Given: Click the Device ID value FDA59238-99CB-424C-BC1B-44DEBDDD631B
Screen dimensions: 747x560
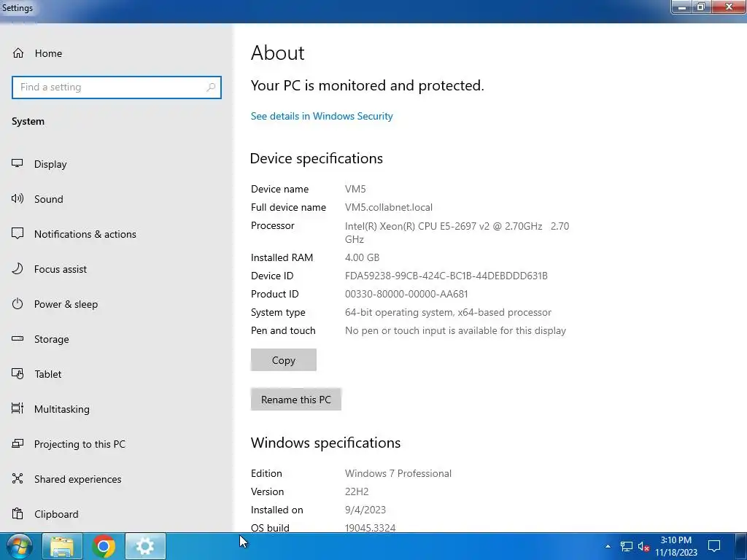Looking at the screenshot, I should [446, 276].
